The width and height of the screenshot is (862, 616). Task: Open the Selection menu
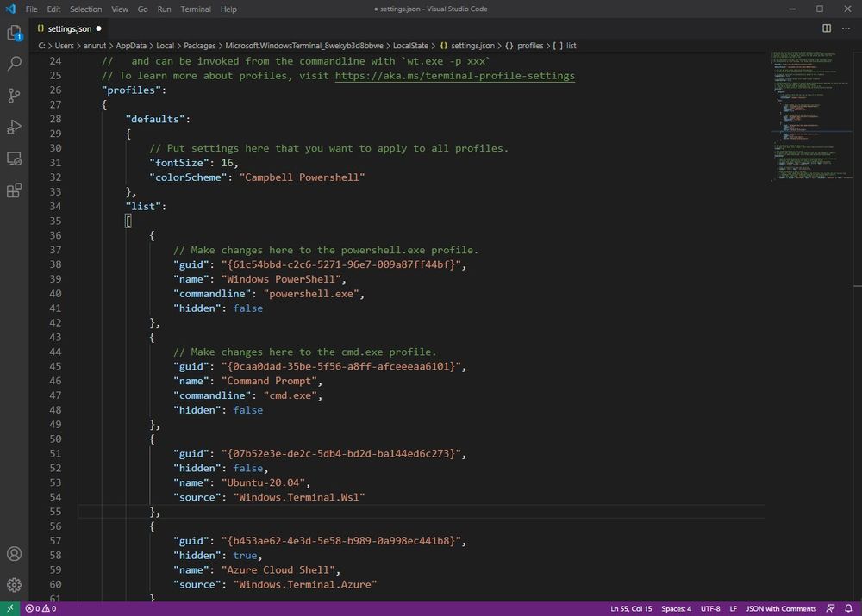pos(85,9)
